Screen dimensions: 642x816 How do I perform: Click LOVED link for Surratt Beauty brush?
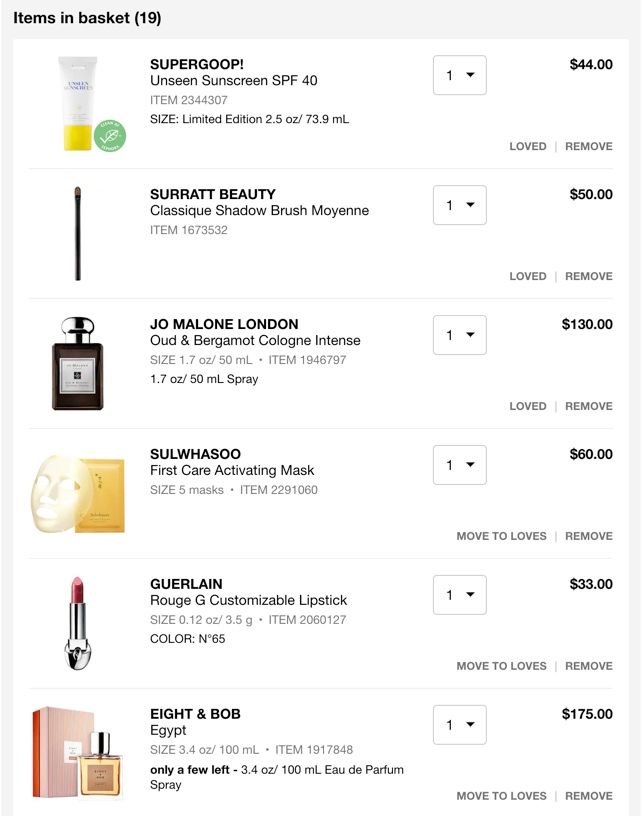[528, 276]
